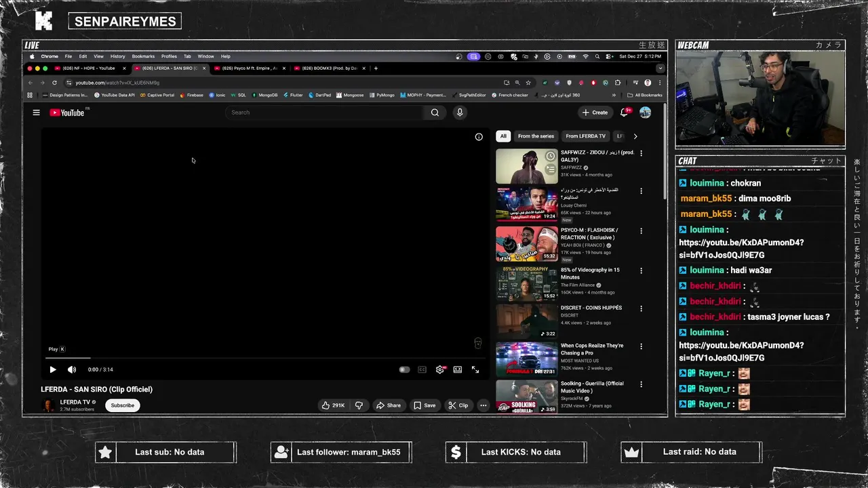Open the Wi-Fi status menu icon
868x488 pixels.
(x=586, y=57)
